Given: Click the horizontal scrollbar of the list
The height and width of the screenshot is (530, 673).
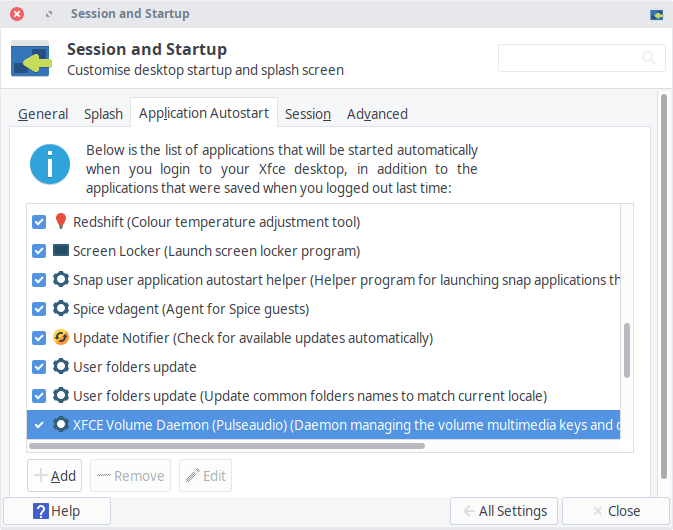Looking at the screenshot, I should pyautogui.click(x=227, y=446).
